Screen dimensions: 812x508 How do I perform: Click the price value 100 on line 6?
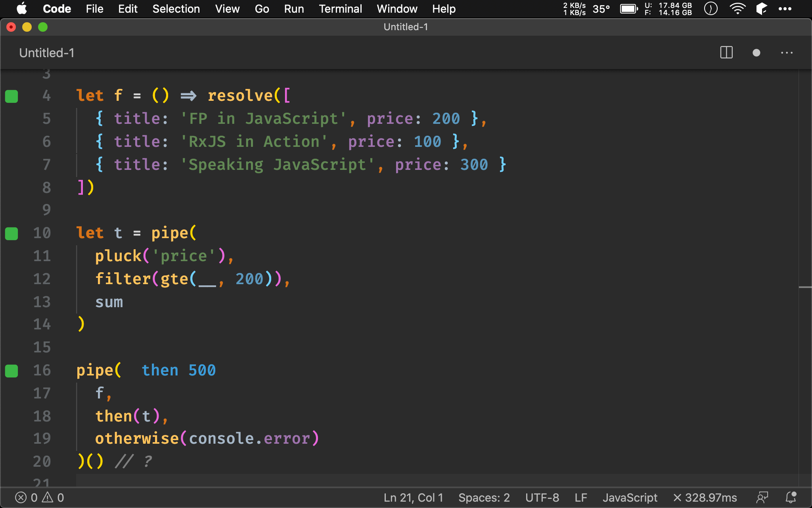tap(427, 142)
